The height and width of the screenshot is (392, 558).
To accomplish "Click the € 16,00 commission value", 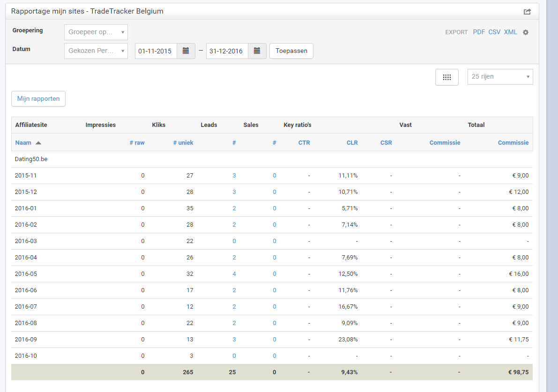I will click(519, 274).
